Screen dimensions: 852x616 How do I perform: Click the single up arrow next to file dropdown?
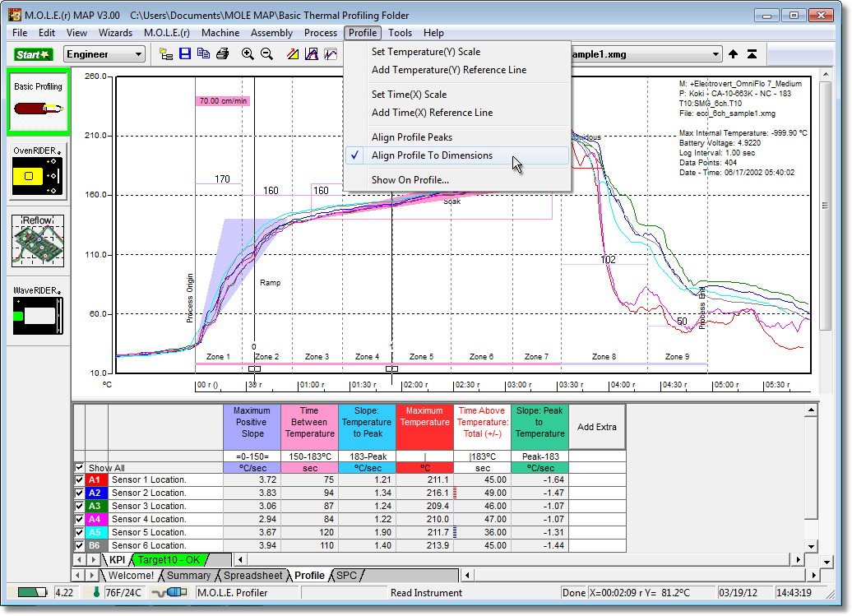point(733,53)
